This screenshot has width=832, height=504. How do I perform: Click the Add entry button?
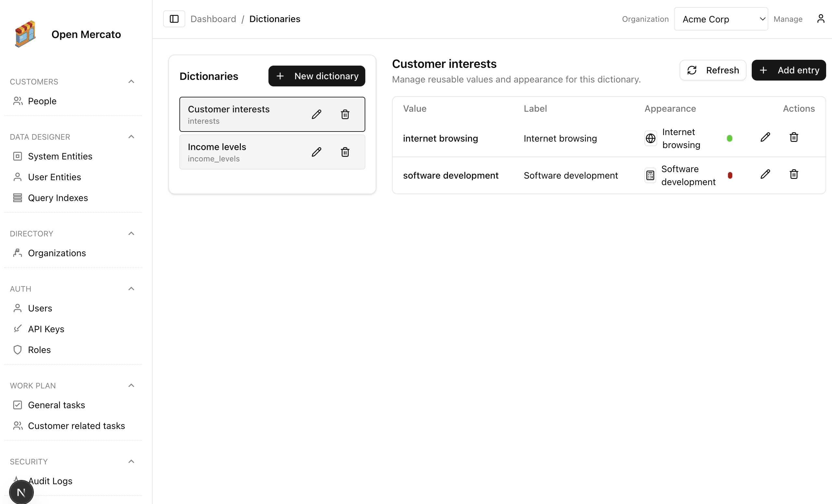point(789,70)
